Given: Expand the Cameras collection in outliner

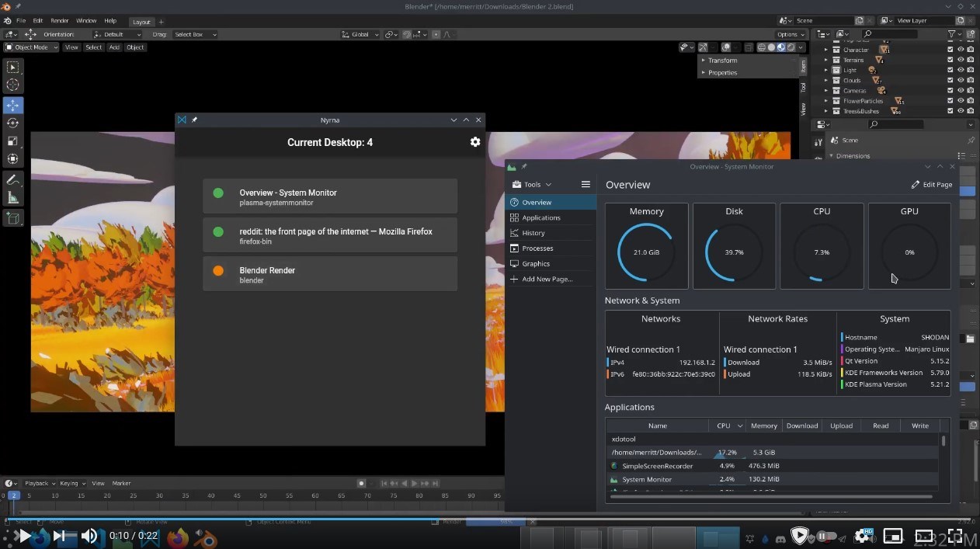Looking at the screenshot, I should coord(826,91).
